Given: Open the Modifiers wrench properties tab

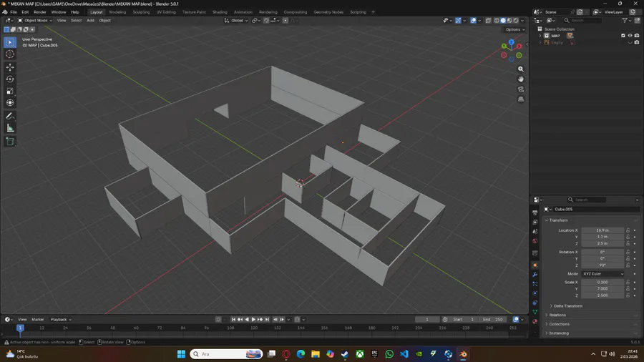Looking at the screenshot, I should (535, 275).
